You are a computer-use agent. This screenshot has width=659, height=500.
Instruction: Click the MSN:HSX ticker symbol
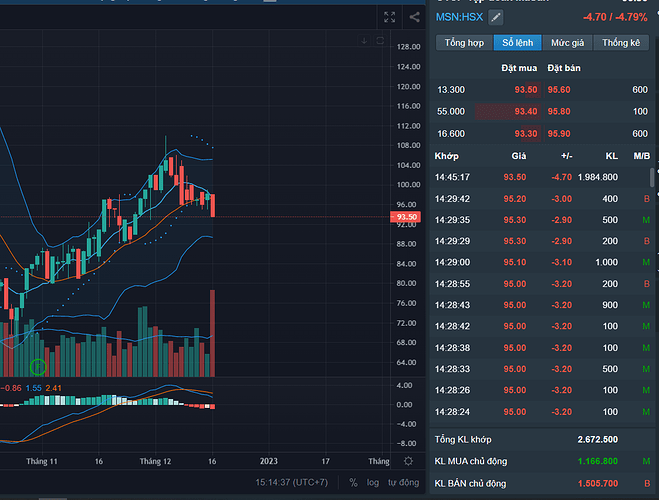click(459, 17)
